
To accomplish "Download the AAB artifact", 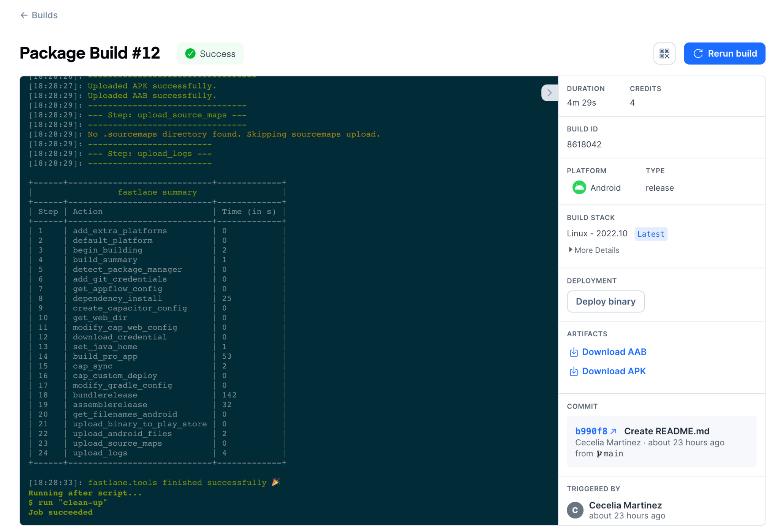I will pyautogui.click(x=614, y=352).
